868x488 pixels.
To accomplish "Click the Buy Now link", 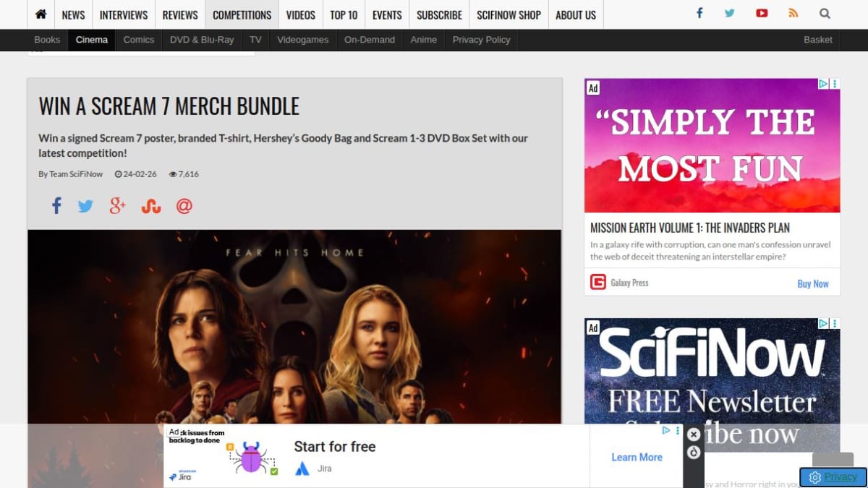I will click(813, 283).
